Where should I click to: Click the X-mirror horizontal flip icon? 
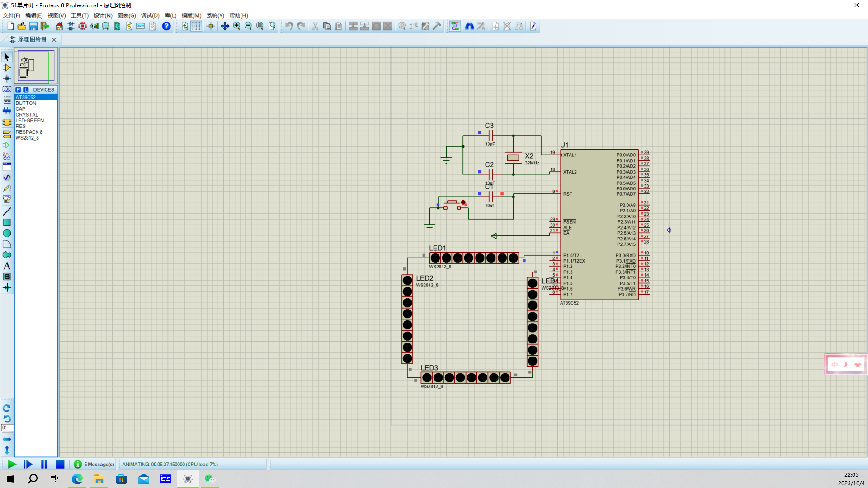(x=7, y=439)
